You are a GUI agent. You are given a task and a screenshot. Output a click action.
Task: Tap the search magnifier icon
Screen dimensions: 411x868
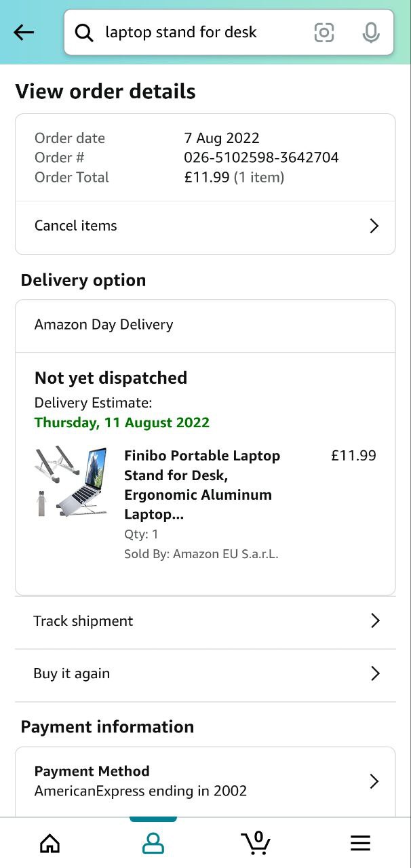84,33
